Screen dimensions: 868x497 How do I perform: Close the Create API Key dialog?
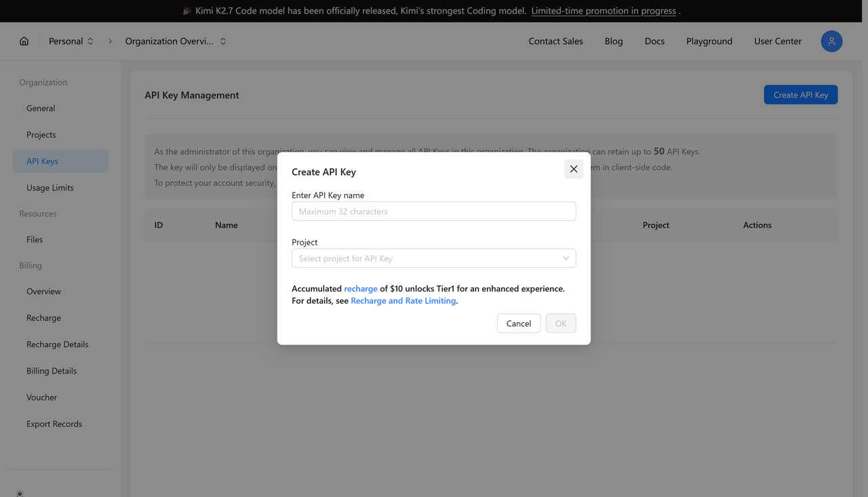coord(574,169)
